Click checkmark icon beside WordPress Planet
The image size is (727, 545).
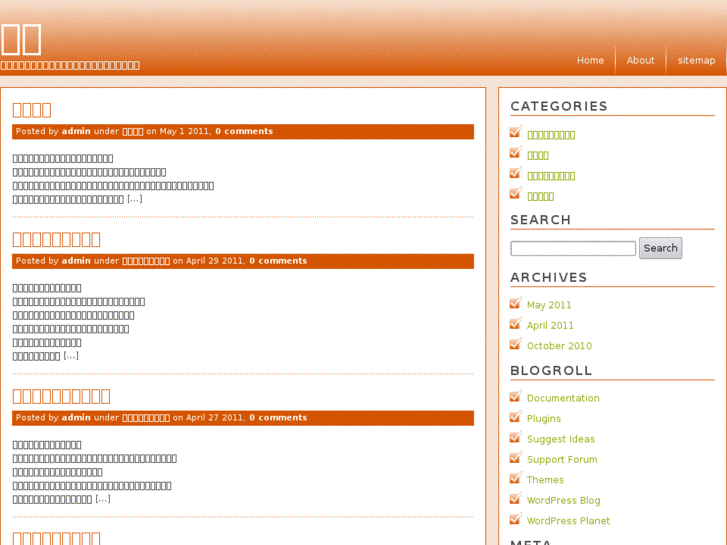click(516, 519)
